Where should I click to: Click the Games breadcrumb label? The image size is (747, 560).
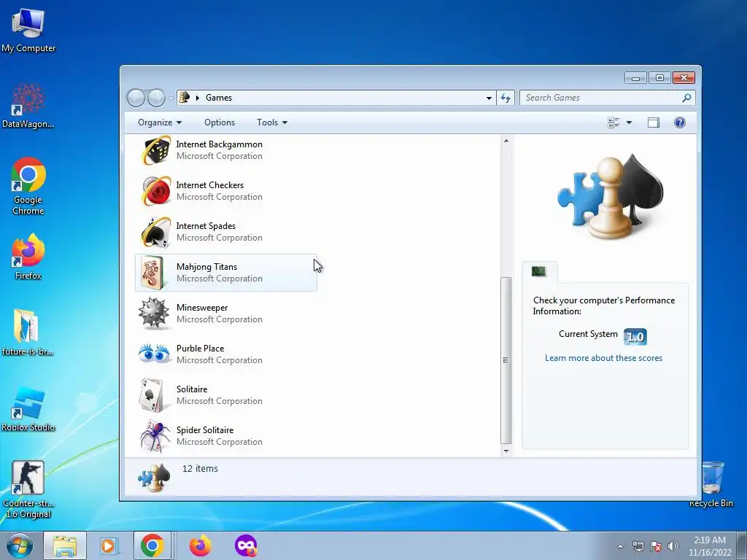pos(219,98)
